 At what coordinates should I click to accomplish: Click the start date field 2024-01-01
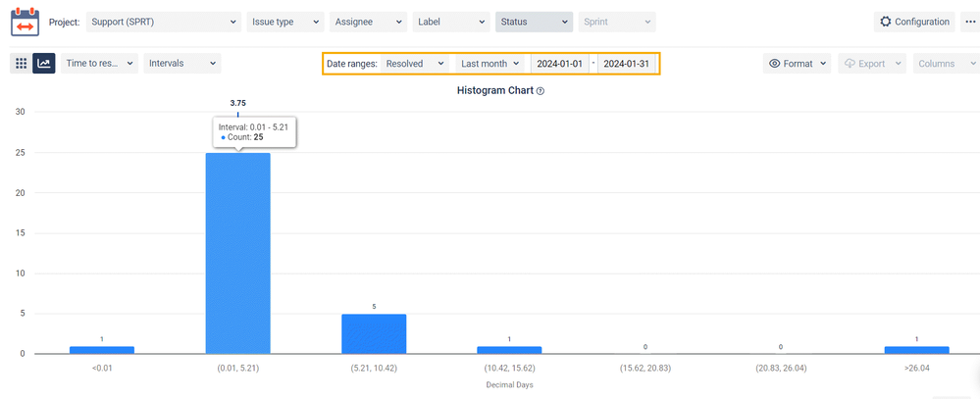click(x=559, y=64)
